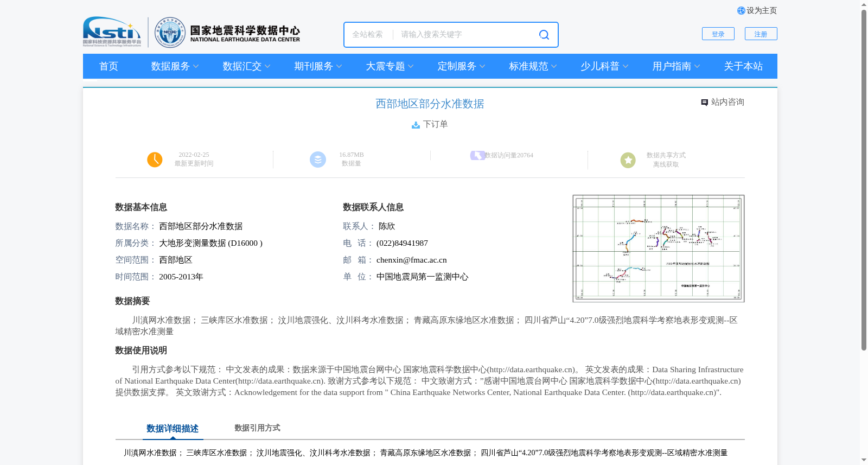Expand the 期刊服务 menu chevron
Screen dimensions: 868x465
pos(339,66)
